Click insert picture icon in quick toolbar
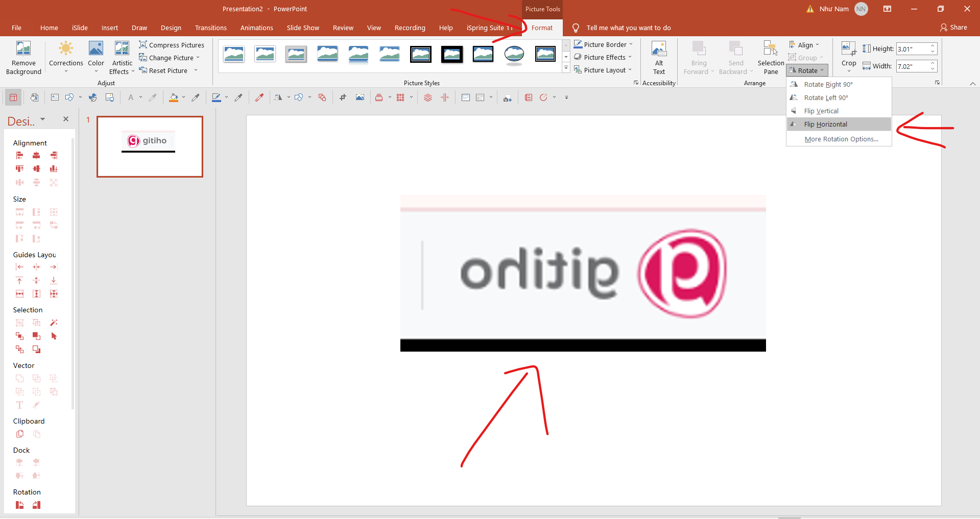980x519 pixels. point(360,97)
